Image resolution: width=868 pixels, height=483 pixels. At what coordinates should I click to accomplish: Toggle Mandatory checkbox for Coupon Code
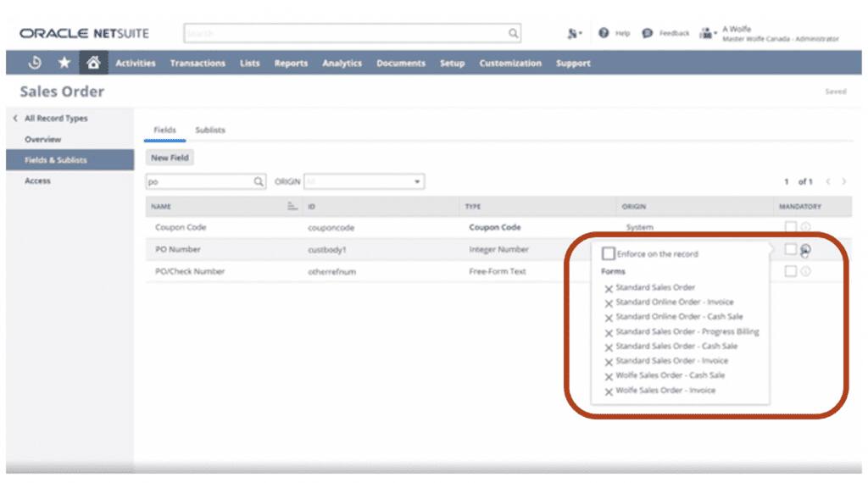(x=791, y=227)
